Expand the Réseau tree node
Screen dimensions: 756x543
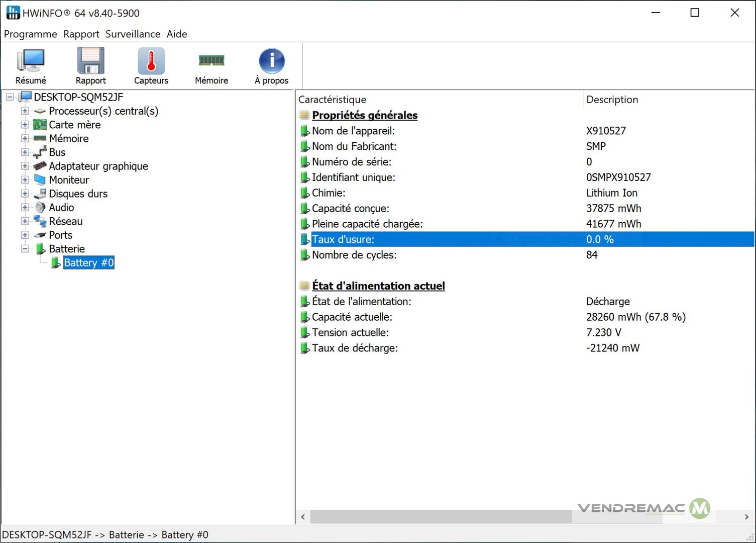[x=25, y=221]
